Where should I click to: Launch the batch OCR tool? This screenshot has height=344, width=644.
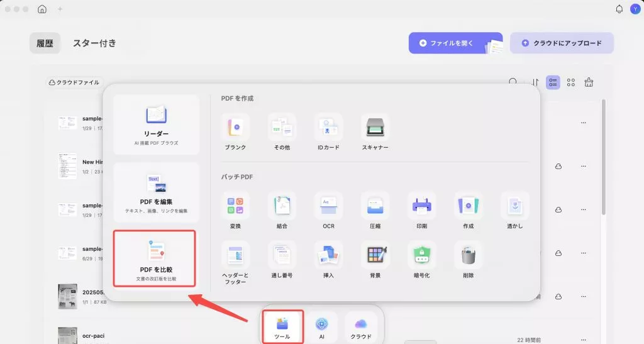coord(328,211)
